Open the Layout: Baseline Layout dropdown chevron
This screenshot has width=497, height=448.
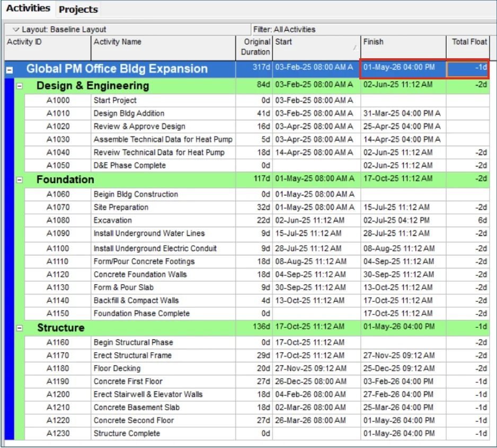tap(16, 29)
